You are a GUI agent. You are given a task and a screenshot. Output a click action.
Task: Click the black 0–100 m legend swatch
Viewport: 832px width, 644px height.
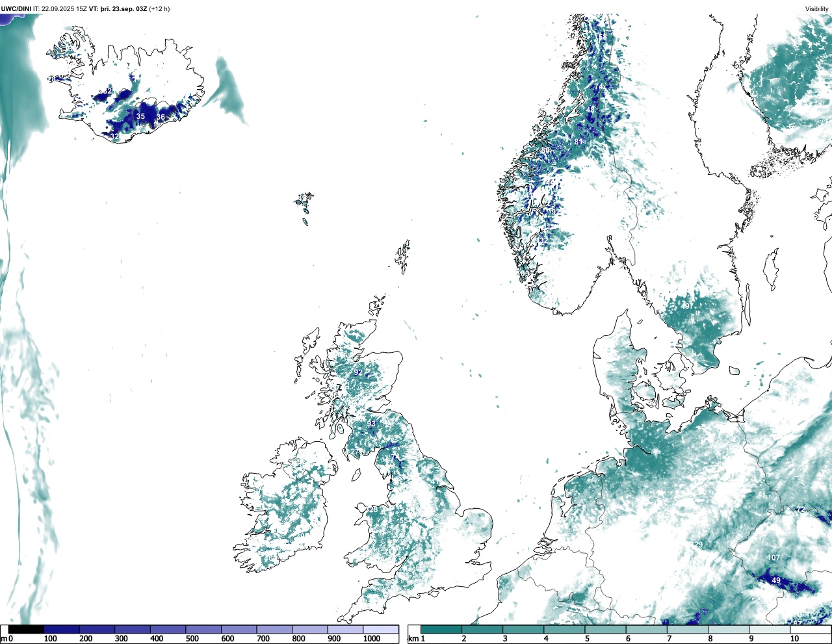pyautogui.click(x=27, y=630)
